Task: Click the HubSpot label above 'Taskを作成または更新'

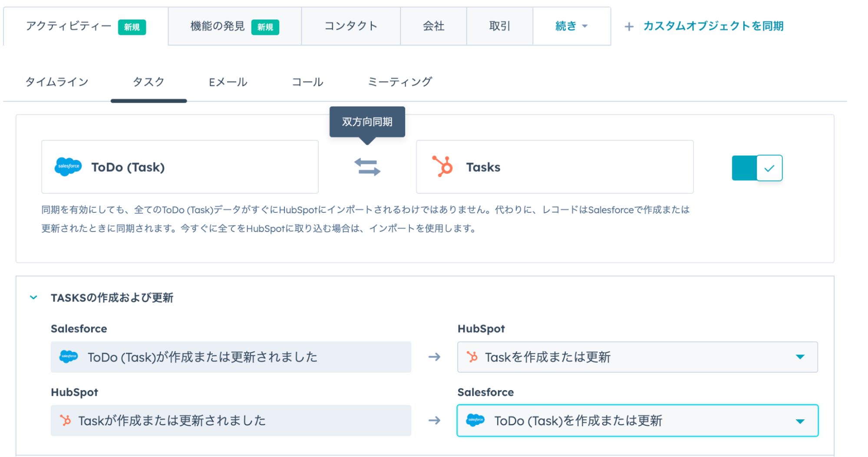Action: click(x=481, y=328)
